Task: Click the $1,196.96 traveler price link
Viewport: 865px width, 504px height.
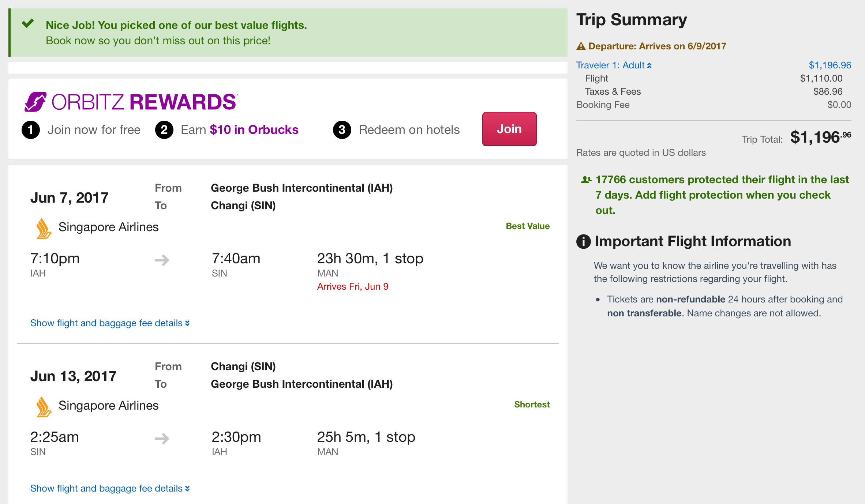Action: pos(830,65)
